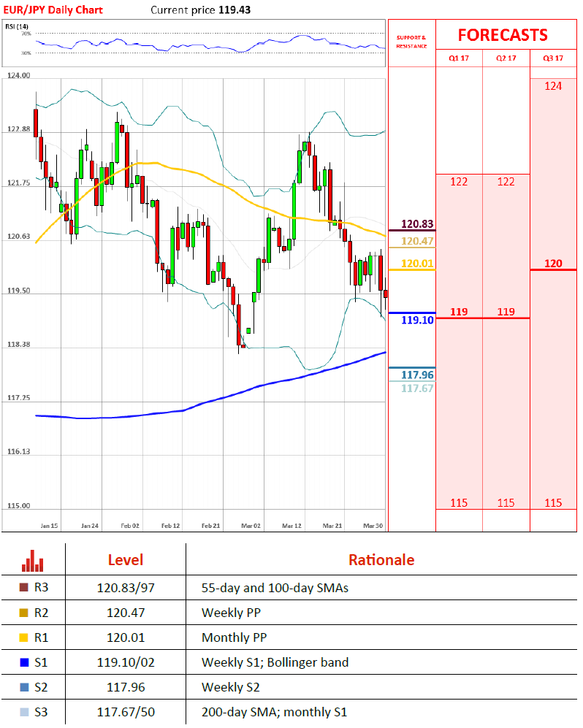Click the S2 steel blue color swatch
Screen dimensions: 583x728
23,687
